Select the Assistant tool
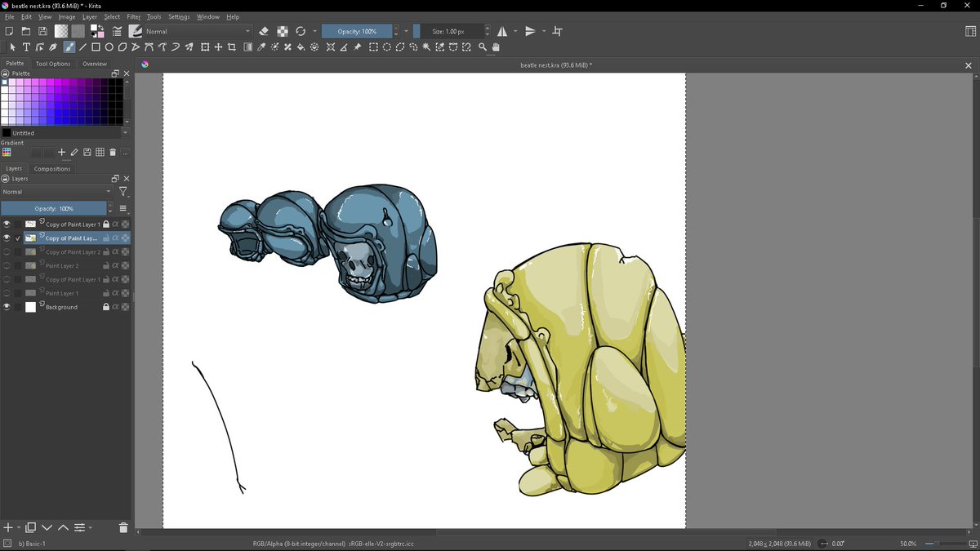980x551 pixels. click(331, 47)
